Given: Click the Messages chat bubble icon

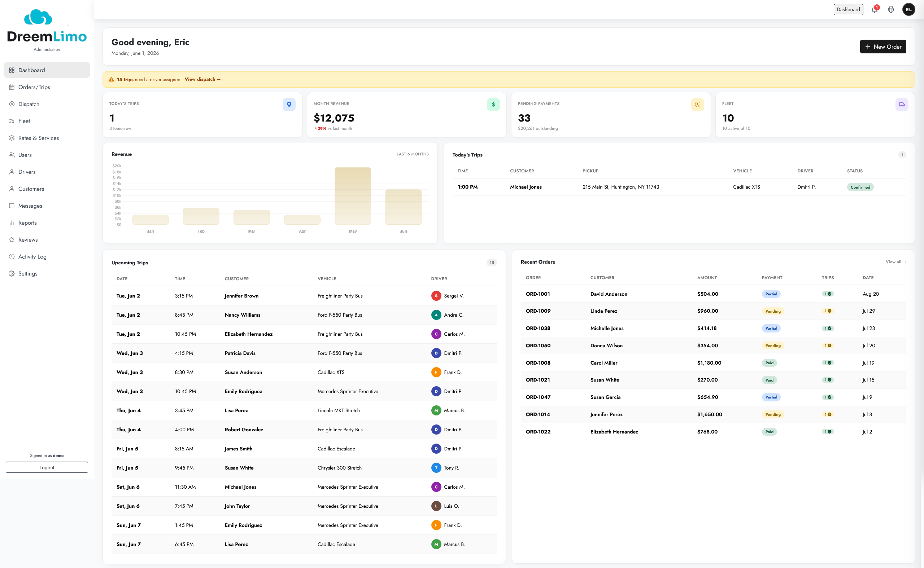Looking at the screenshot, I should (12, 206).
